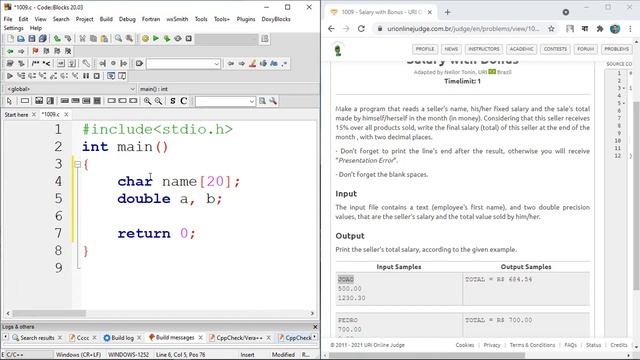Screen dimensions: 640x360
Task: Run the program with green play icon
Action: (x=156, y=38)
